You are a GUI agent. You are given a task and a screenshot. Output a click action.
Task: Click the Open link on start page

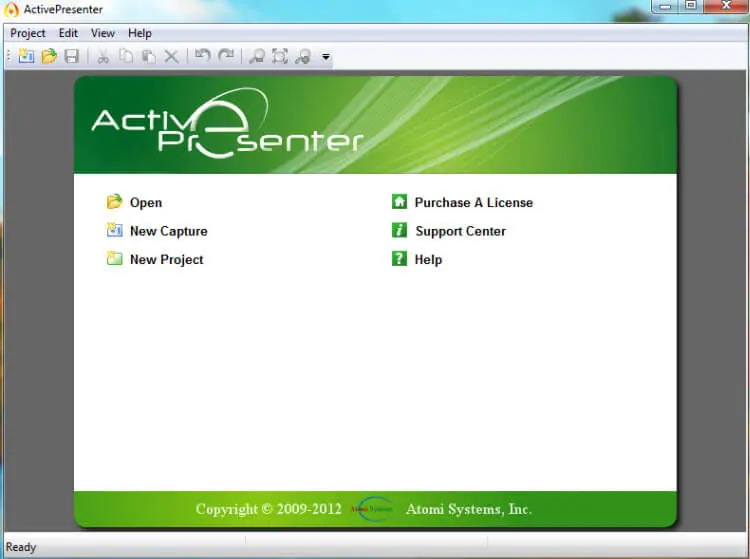coord(146,203)
